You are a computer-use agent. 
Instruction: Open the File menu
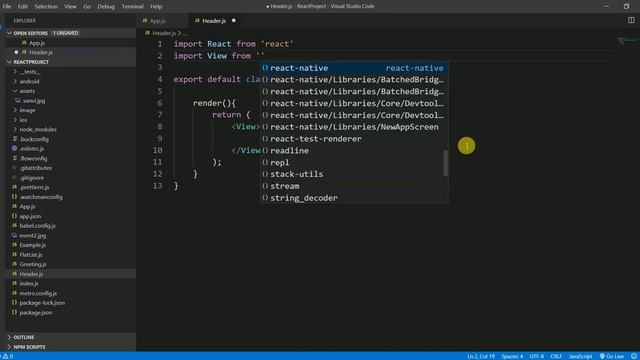(x=7, y=7)
